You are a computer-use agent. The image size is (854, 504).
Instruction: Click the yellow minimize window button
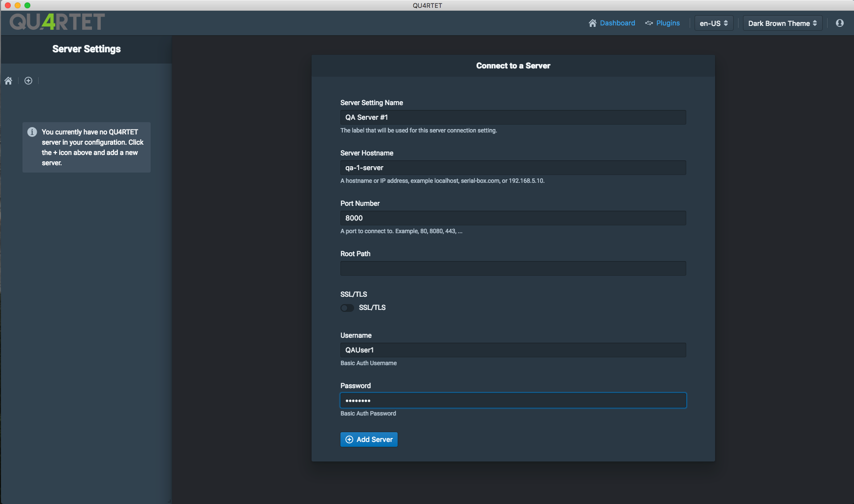(18, 5)
